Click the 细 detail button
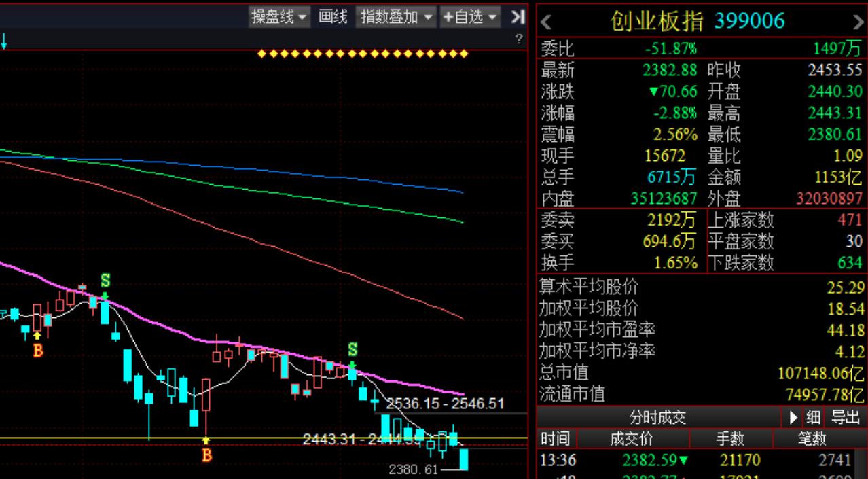This screenshot has width=868, height=479. [812, 417]
